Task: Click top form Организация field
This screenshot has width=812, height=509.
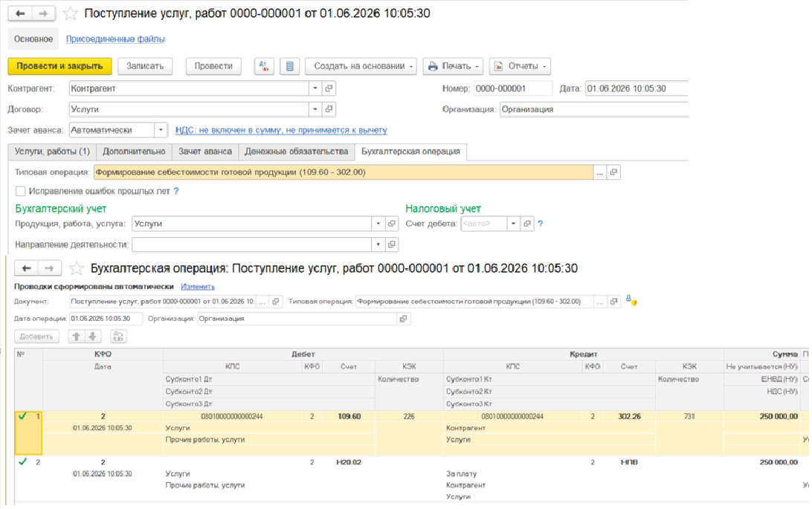Action: (x=593, y=109)
